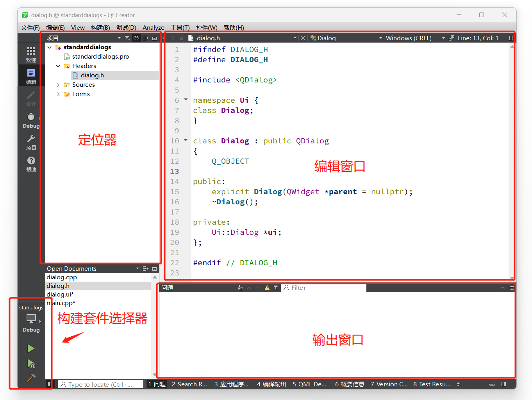532x400 pixels.
Task: Go to next issue in Issues pane
Action: coord(258,287)
